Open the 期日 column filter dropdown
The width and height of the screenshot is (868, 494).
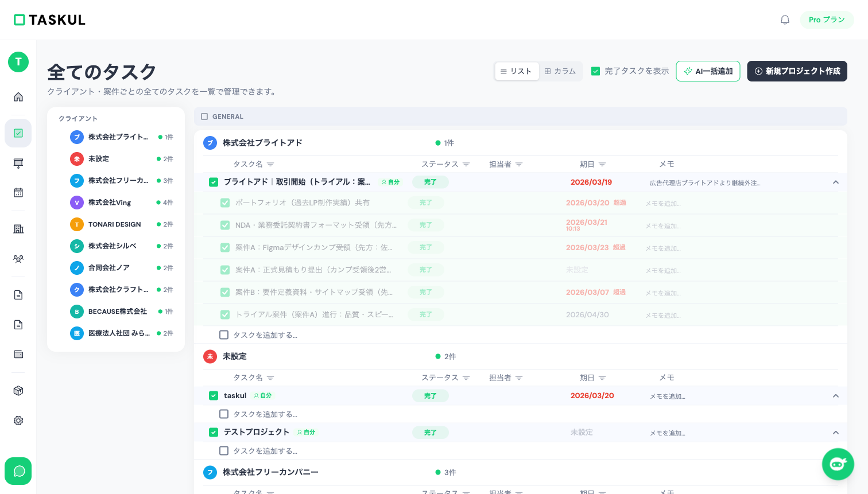pyautogui.click(x=602, y=164)
